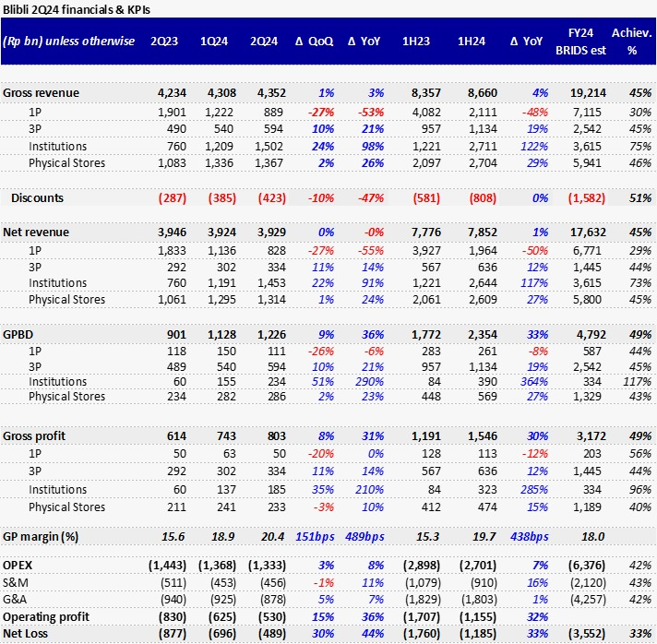Viewport: 657px width, 644px height.
Task: Select the "151bps" GP margin QoQ cell
Action: point(315,537)
